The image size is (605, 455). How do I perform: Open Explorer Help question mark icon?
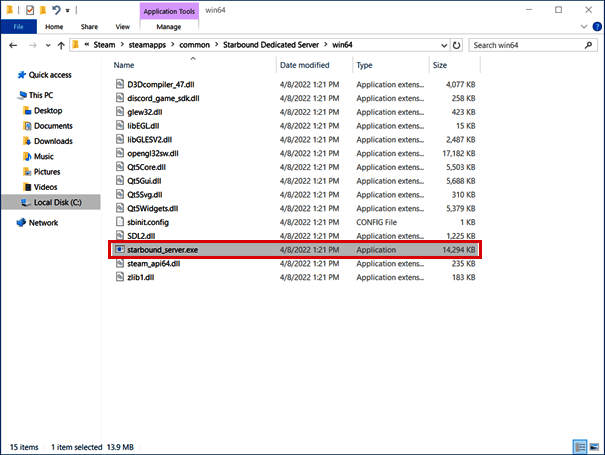(597, 27)
